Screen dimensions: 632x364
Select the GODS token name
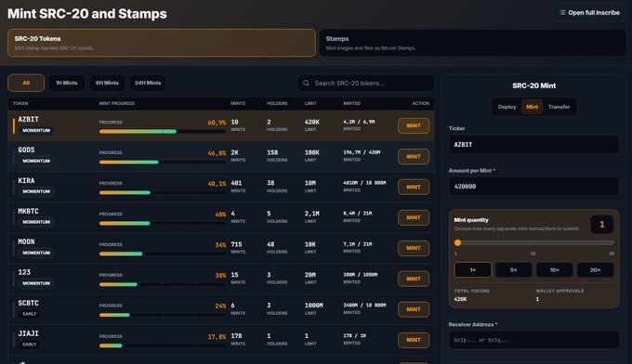point(26,149)
